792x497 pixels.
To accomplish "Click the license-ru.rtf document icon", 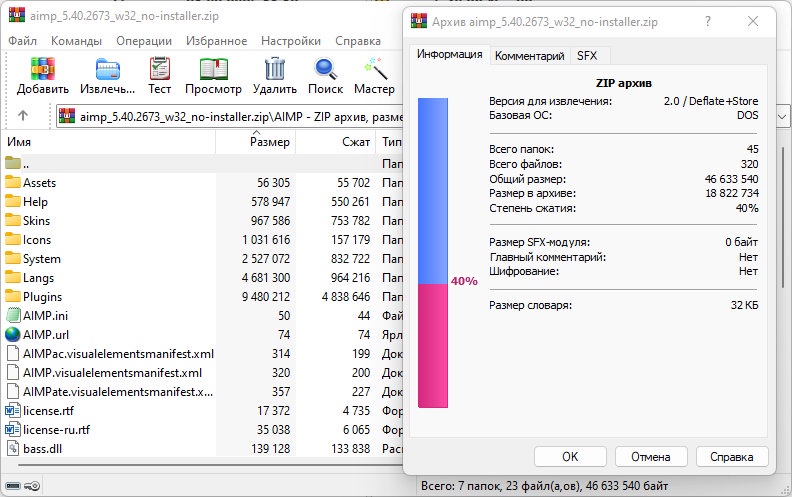I will [x=13, y=430].
